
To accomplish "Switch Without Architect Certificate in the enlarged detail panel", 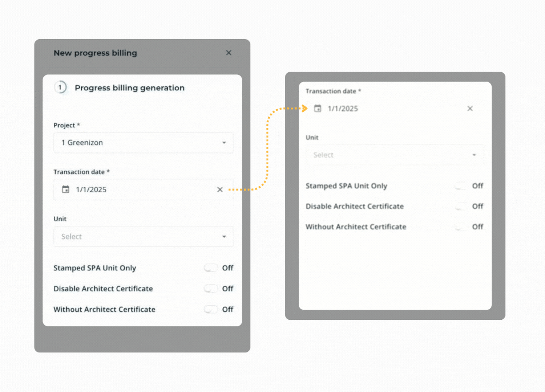I will click(461, 227).
